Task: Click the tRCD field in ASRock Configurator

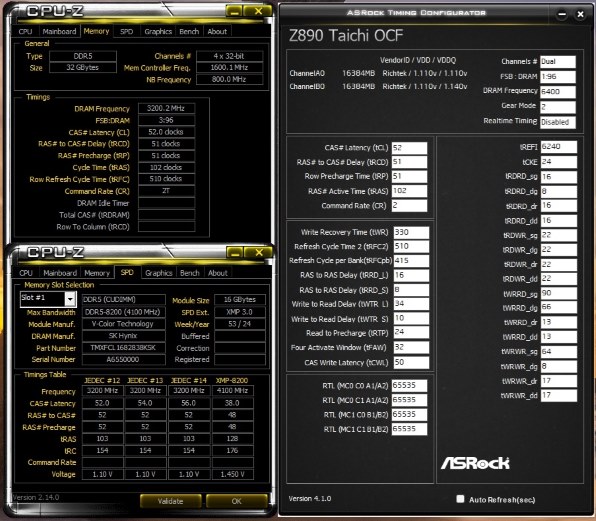Action: coord(409,162)
